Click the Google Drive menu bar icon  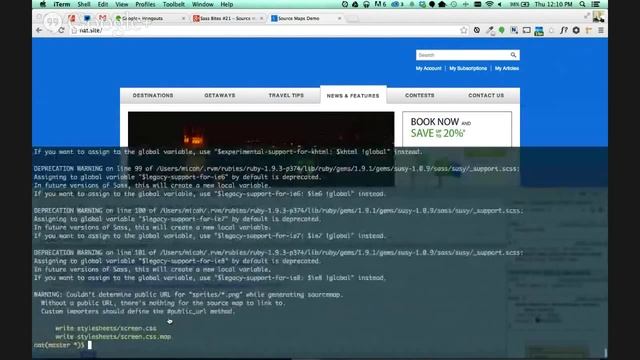[355, 4]
